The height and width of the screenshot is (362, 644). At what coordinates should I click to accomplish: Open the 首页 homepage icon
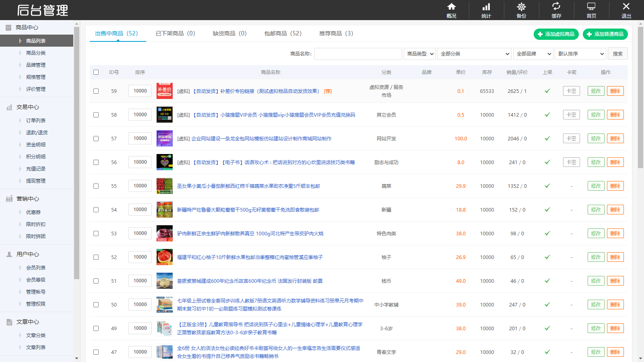[x=591, y=10]
